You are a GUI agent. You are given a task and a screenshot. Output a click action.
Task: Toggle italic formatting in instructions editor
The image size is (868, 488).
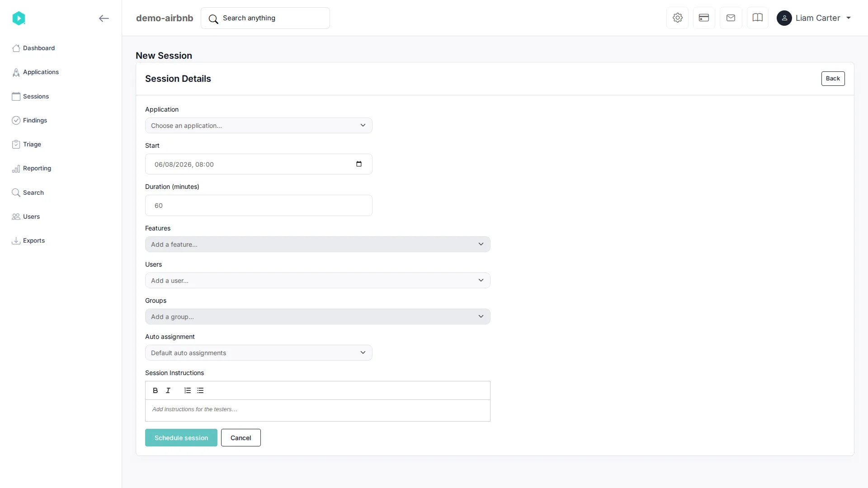[x=168, y=390]
